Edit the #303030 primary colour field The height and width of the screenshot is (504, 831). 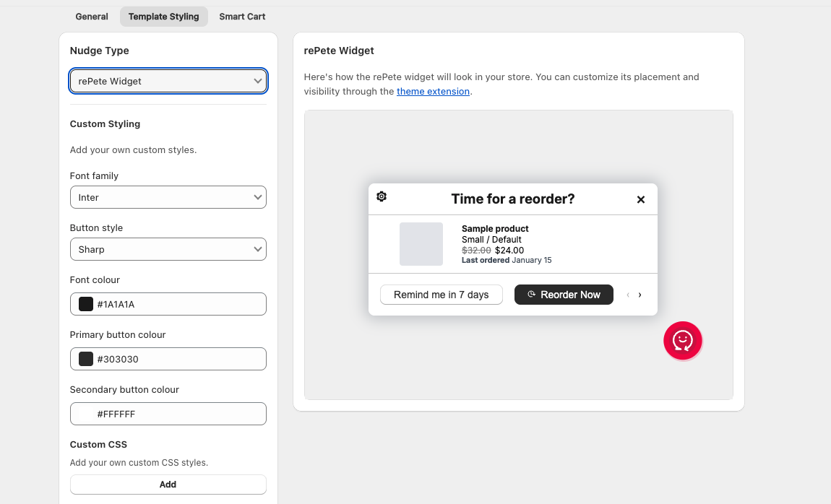168,359
